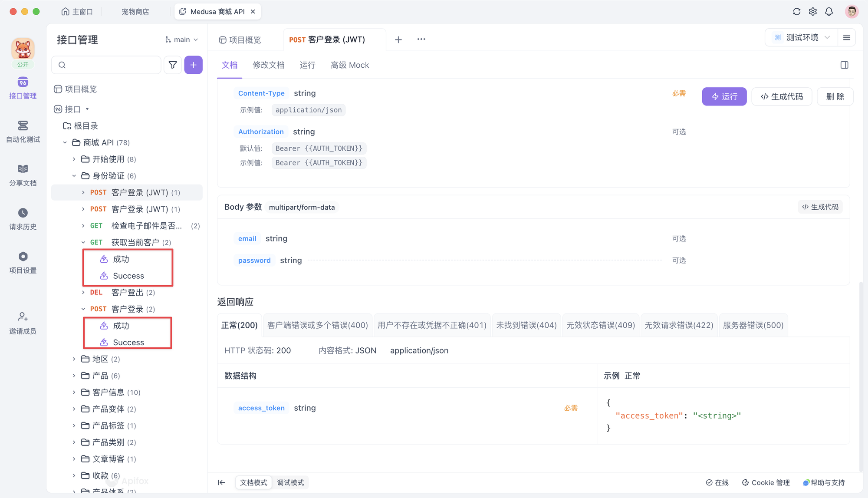Select 成功 under GET 获取当前客户

(121, 259)
